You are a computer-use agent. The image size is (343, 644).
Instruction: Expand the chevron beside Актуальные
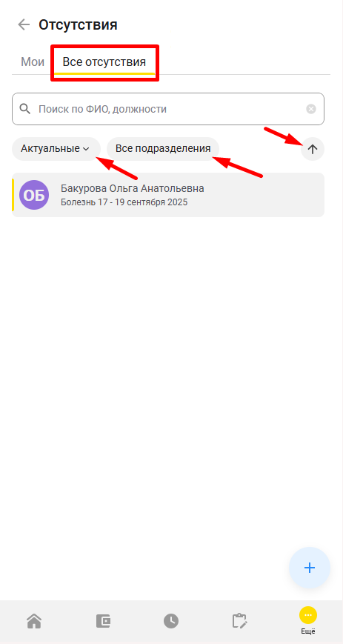tap(86, 149)
